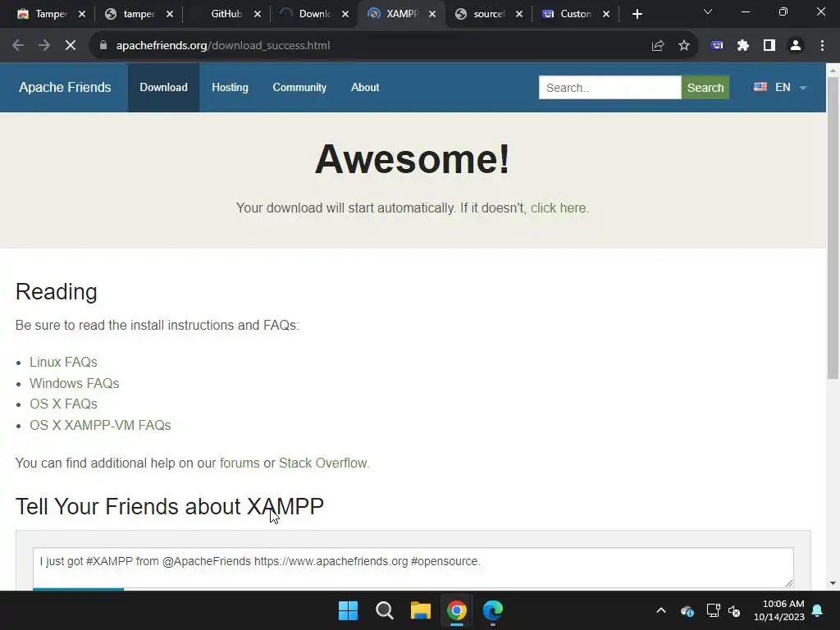Open File Explorer from the taskbar
Viewport: 840px width, 630px height.
pos(421,610)
